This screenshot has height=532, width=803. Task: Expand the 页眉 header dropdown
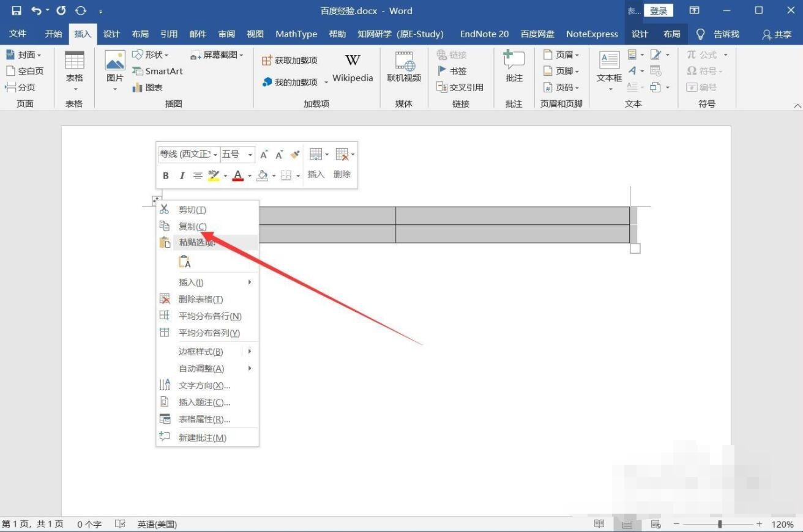click(577, 55)
